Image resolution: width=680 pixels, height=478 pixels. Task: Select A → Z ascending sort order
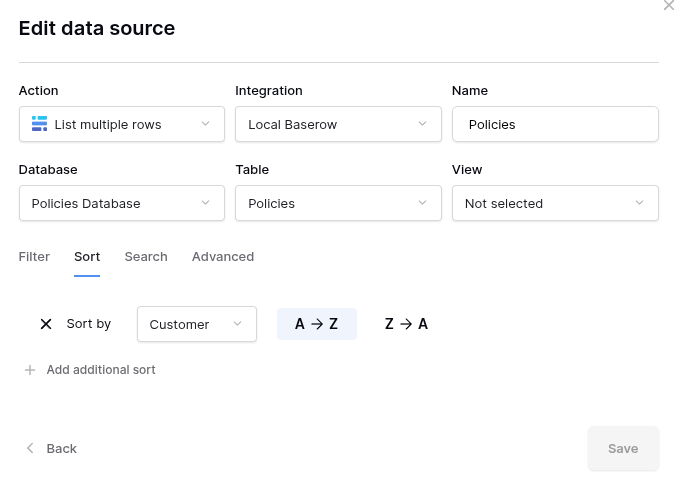tap(316, 324)
